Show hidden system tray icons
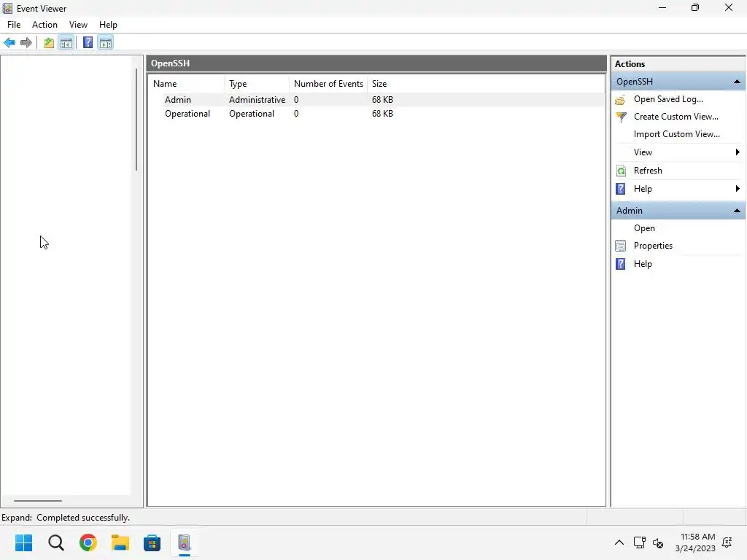The width and height of the screenshot is (747, 560). point(619,542)
